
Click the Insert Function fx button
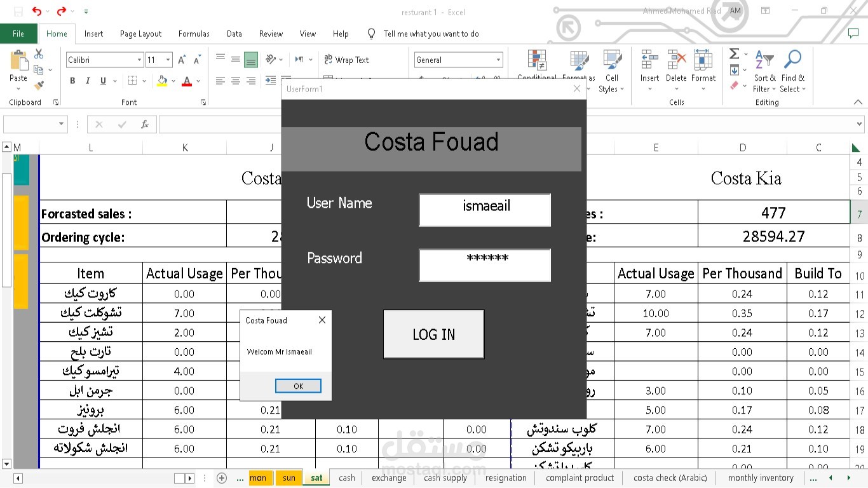(x=145, y=125)
